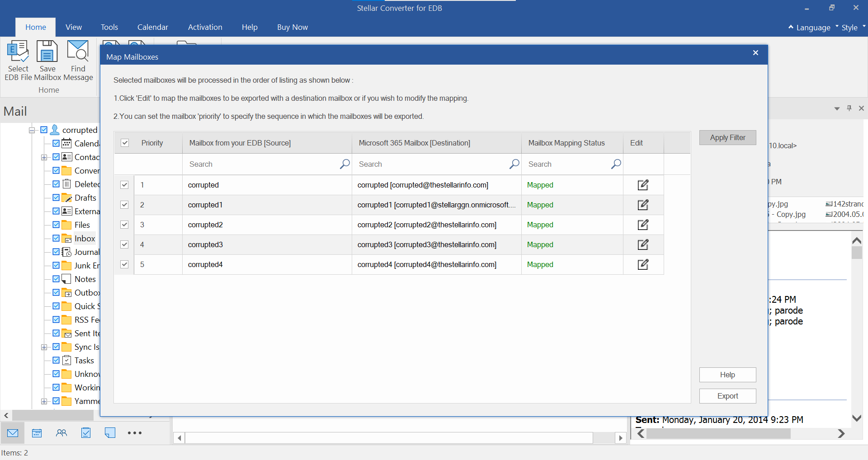Open the Buy Now ribbon tab

[x=292, y=27]
